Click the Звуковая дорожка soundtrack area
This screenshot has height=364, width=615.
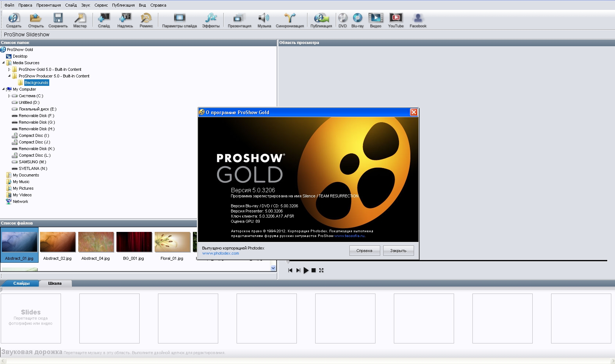pos(307,352)
